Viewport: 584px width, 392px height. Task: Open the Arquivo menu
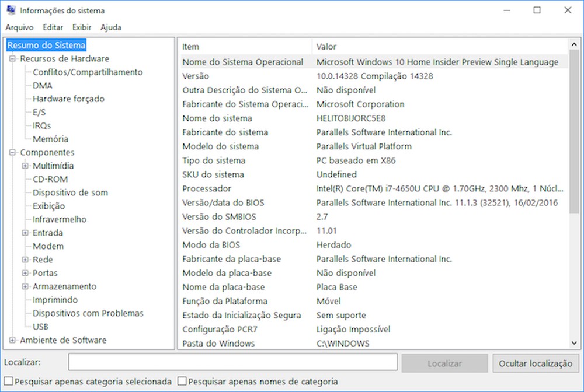coord(19,27)
